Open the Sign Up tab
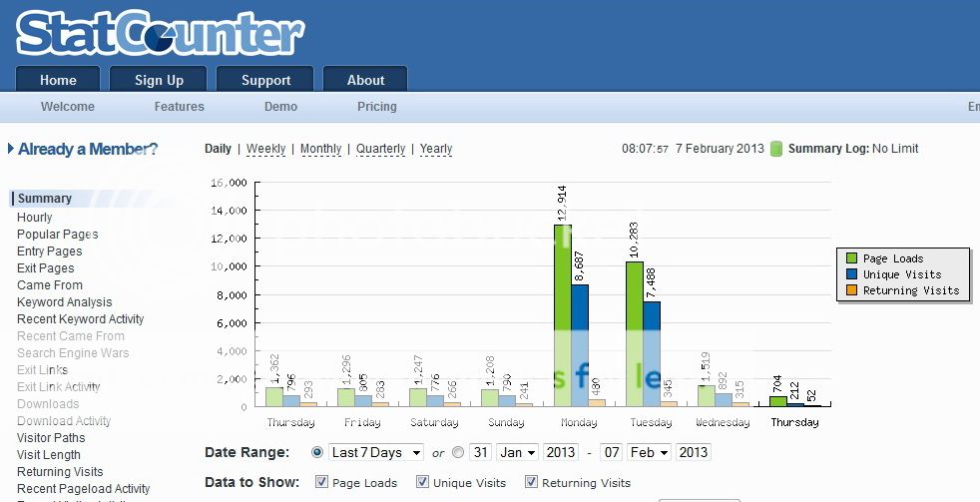The width and height of the screenshot is (980, 502). click(x=159, y=80)
